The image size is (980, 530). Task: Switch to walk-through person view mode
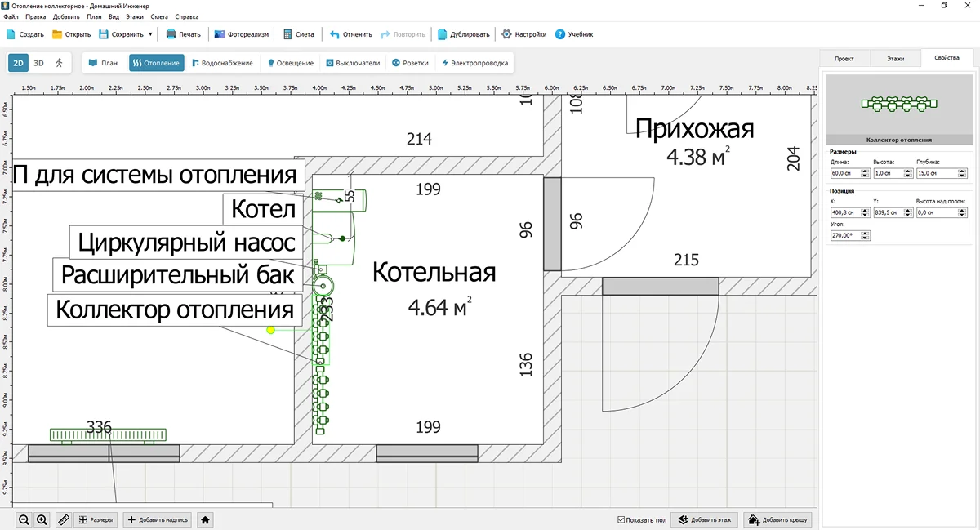pos(59,63)
